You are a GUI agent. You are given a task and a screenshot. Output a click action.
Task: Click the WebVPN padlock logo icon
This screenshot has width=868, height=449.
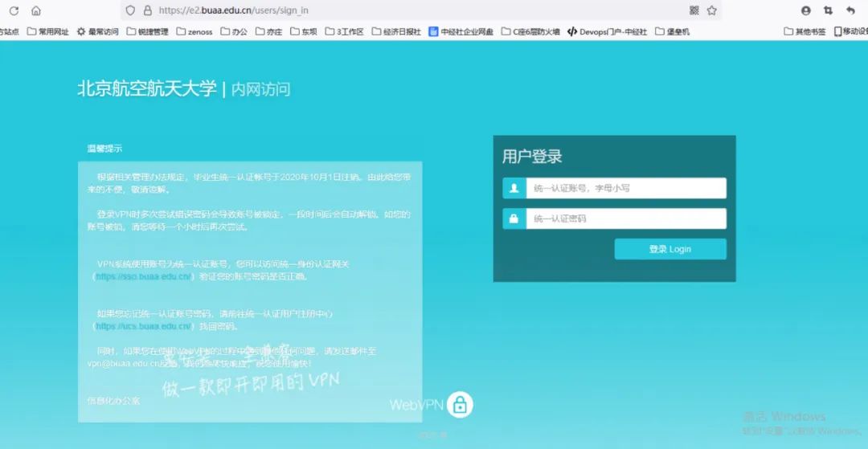[x=460, y=405]
